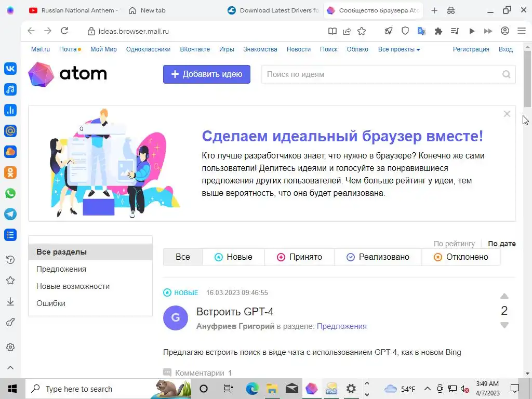Open the media playlist toolbar icon
Viewport: 532px width, 399px height.
455,31
